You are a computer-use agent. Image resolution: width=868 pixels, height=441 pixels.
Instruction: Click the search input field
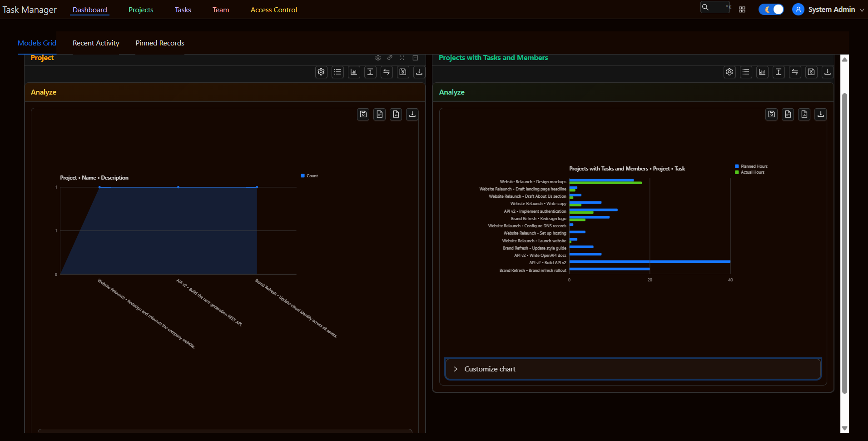(715, 7)
